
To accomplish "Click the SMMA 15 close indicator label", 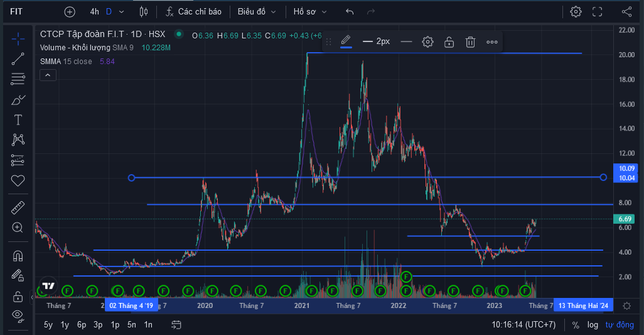I will [66, 61].
